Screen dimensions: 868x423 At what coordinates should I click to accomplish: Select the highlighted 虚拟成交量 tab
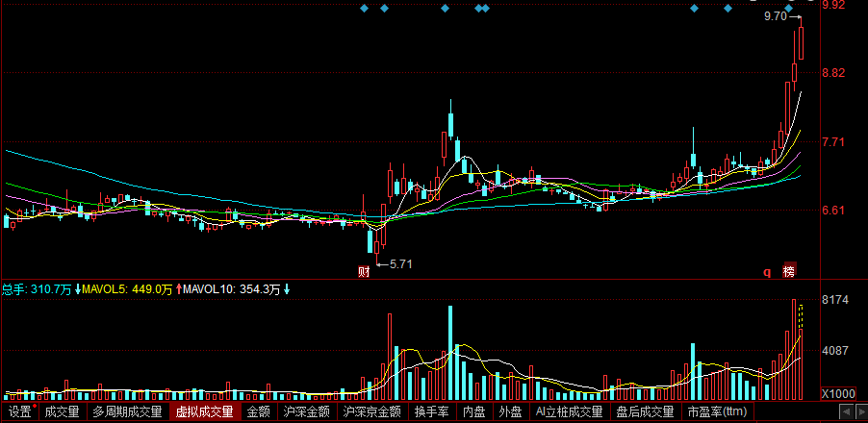coord(205,411)
